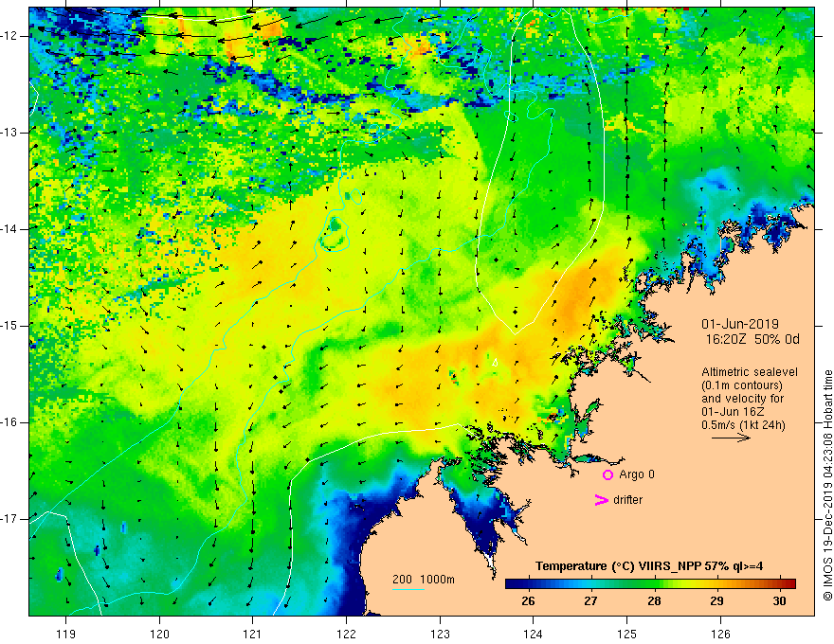834x644 pixels.
Task: Click longitude axis label 126
Action: tap(720, 634)
